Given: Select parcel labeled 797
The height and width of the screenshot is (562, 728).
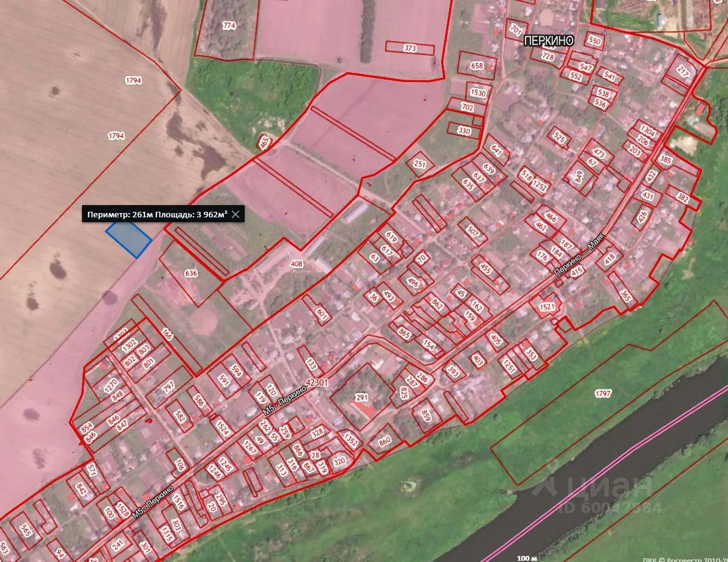Looking at the screenshot, I should [x=168, y=386].
